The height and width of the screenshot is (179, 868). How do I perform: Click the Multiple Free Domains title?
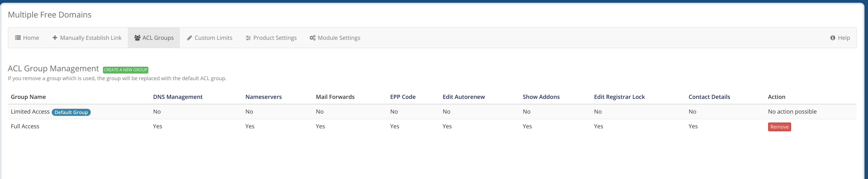[x=49, y=15]
